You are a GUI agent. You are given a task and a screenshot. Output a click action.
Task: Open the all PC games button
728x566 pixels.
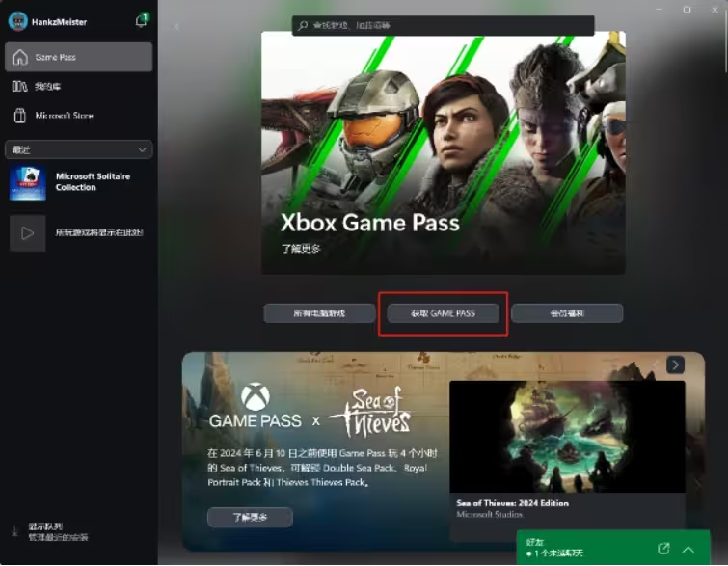pyautogui.click(x=319, y=313)
